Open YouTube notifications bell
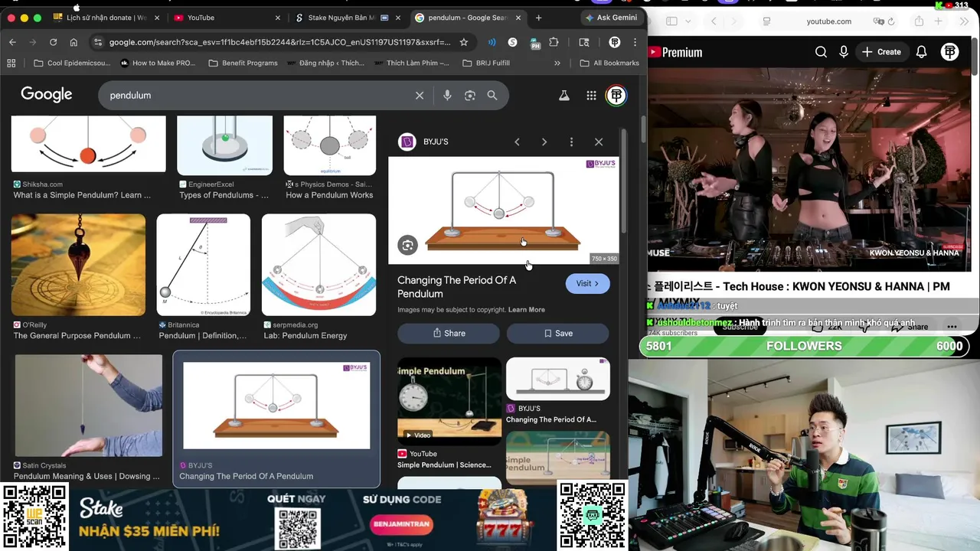 click(922, 52)
